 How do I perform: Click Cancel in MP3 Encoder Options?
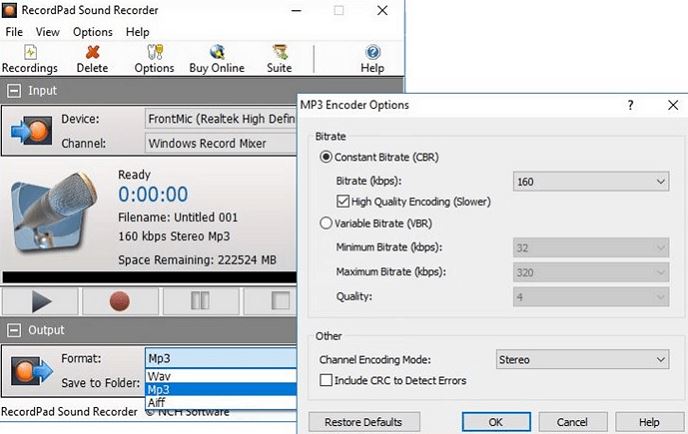point(572,422)
